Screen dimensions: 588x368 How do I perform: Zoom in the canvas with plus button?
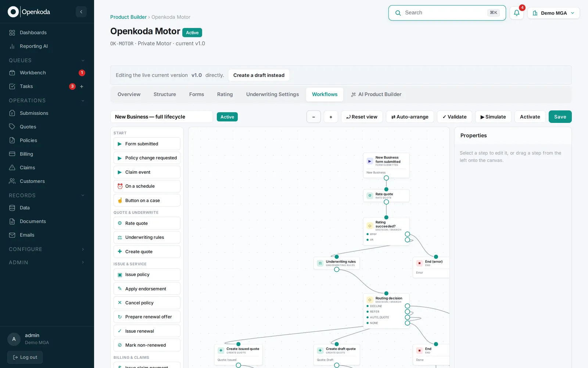tap(331, 117)
